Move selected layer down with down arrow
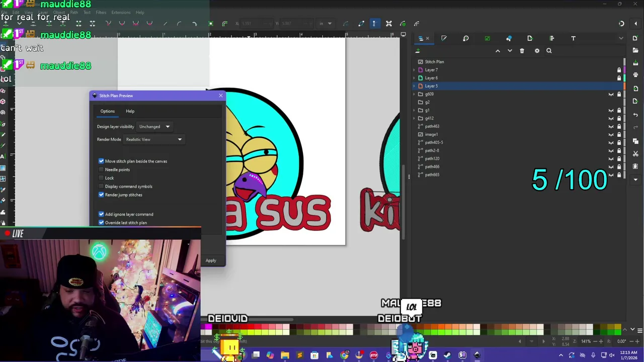Image resolution: width=644 pixels, height=362 pixels. [x=510, y=51]
